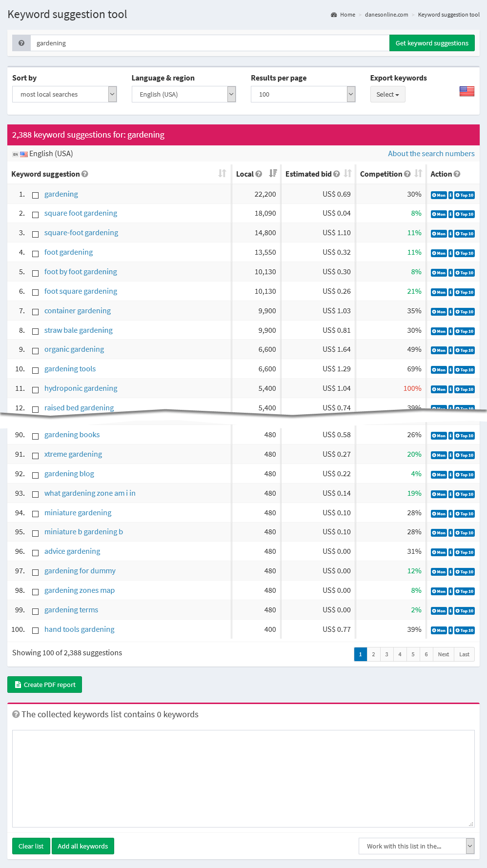Open Top 10 for 'gardening tools'
The height and width of the screenshot is (868, 487).
click(465, 370)
